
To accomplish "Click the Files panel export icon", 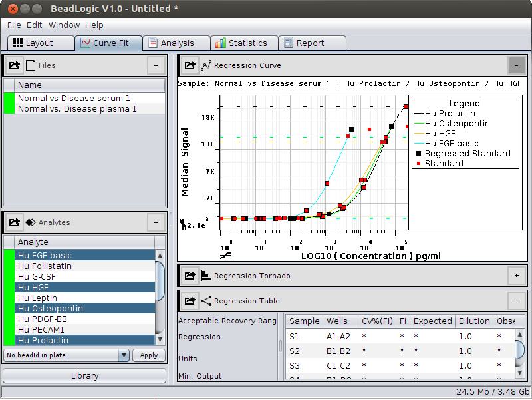I will tap(14, 65).
